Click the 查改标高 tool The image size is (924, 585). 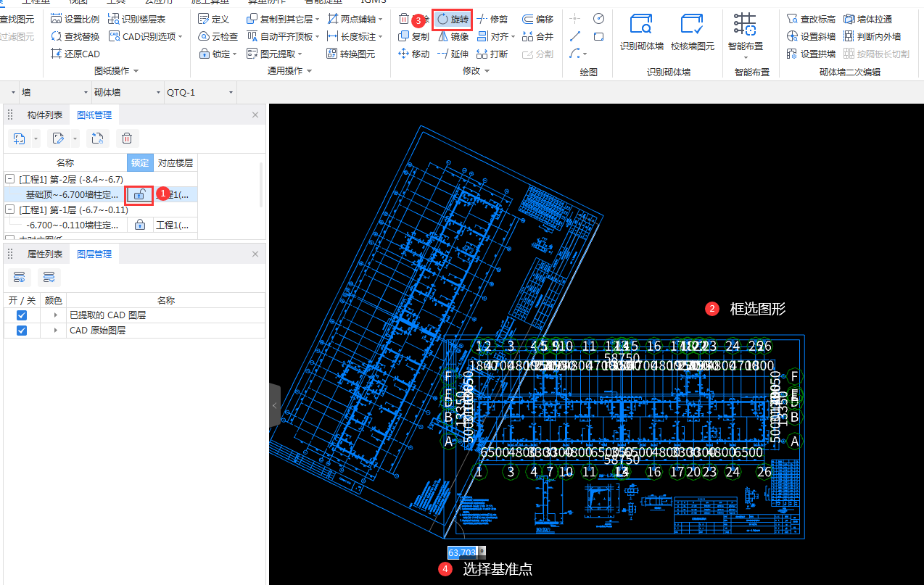point(811,19)
